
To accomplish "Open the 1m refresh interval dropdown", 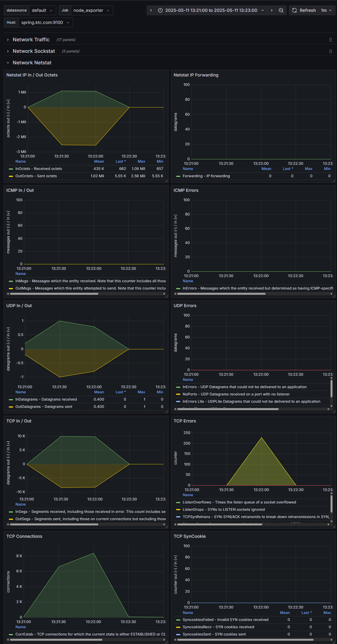I will coord(327,10).
